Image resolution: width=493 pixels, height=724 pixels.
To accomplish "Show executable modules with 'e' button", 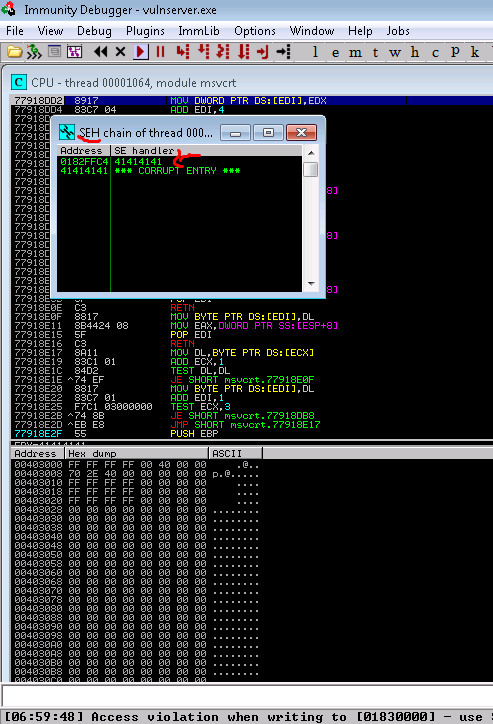I will (x=335, y=52).
